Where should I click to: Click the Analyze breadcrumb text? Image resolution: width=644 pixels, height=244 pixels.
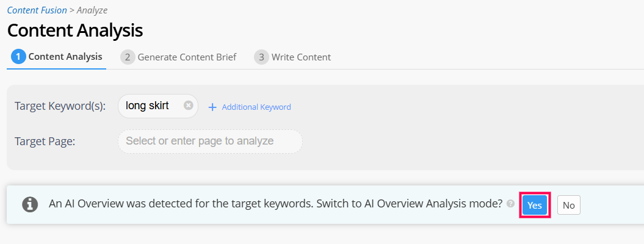tap(92, 10)
